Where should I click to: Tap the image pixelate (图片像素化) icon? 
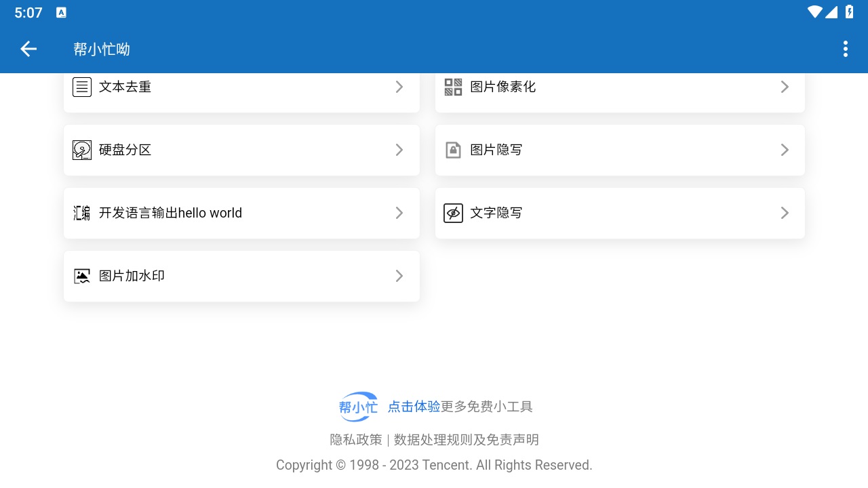(453, 87)
